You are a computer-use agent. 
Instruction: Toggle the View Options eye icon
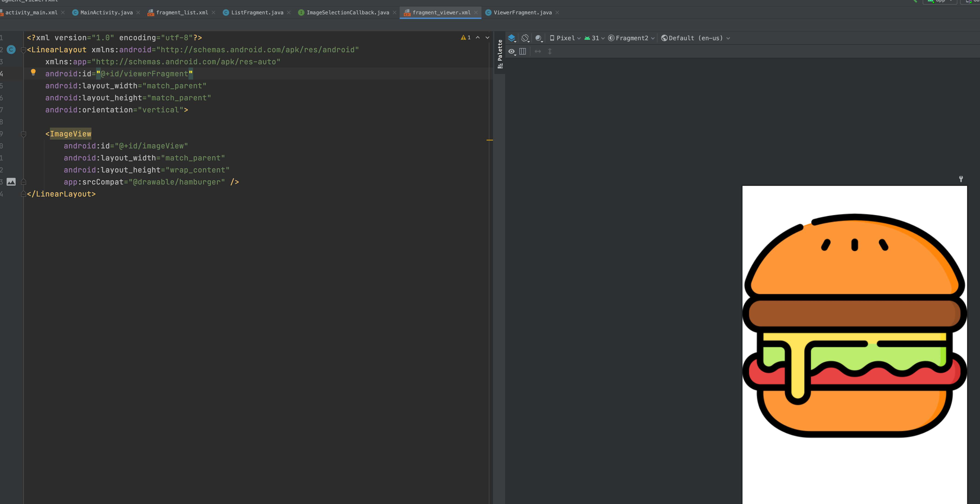click(512, 51)
